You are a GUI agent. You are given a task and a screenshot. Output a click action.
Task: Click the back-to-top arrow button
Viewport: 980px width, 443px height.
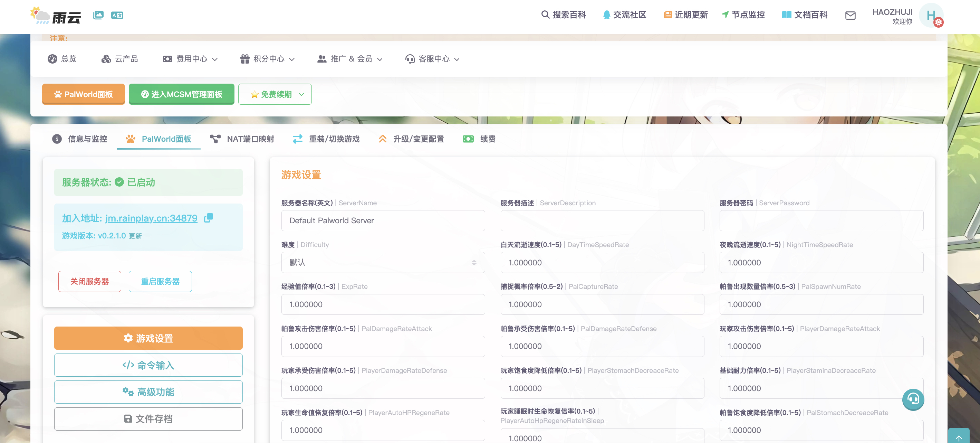(x=959, y=437)
